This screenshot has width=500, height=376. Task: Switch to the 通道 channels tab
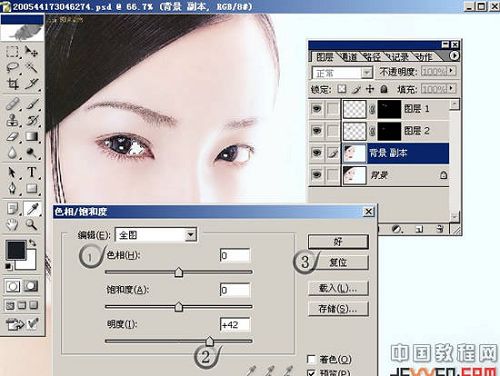pyautogui.click(x=349, y=57)
